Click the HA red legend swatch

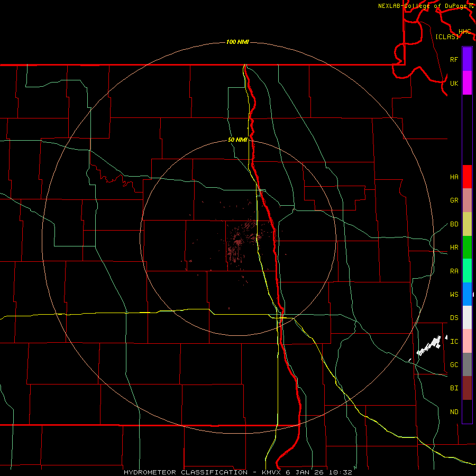pyautogui.click(x=467, y=177)
